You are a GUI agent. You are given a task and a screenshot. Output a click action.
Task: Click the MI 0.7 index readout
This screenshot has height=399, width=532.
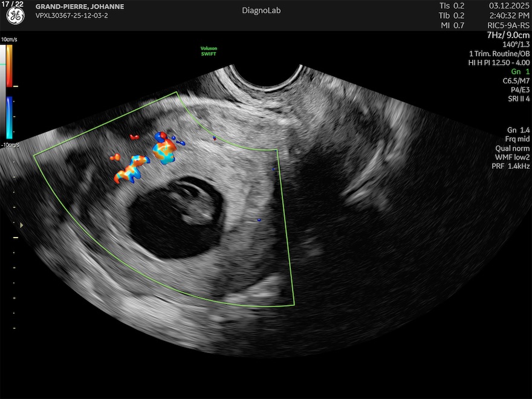[452, 25]
